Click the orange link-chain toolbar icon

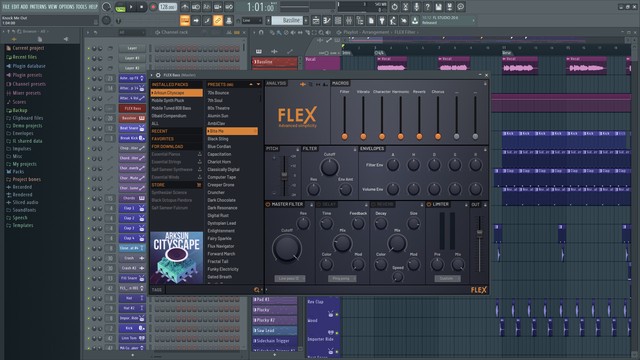click(218, 20)
